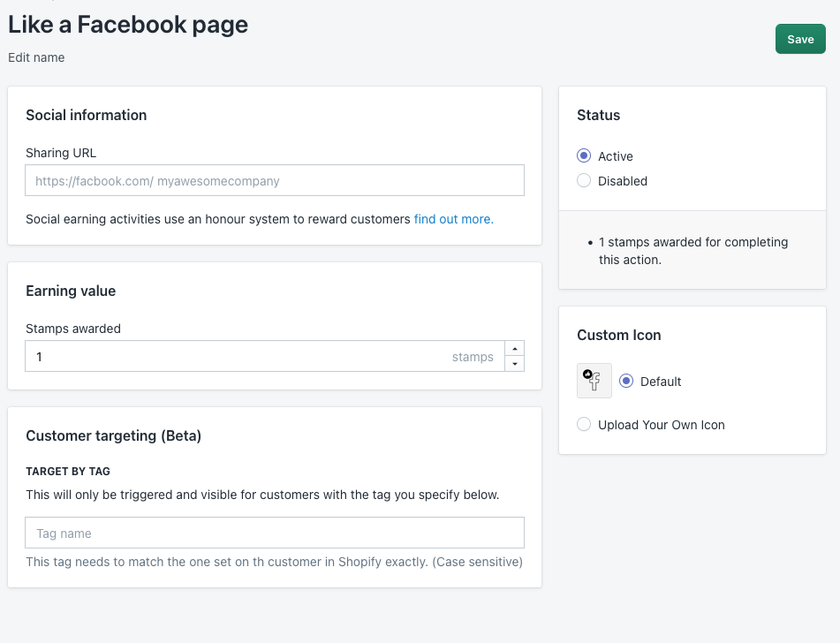Image resolution: width=840 pixels, height=643 pixels.
Task: Open the Edit name link
Action: click(36, 57)
